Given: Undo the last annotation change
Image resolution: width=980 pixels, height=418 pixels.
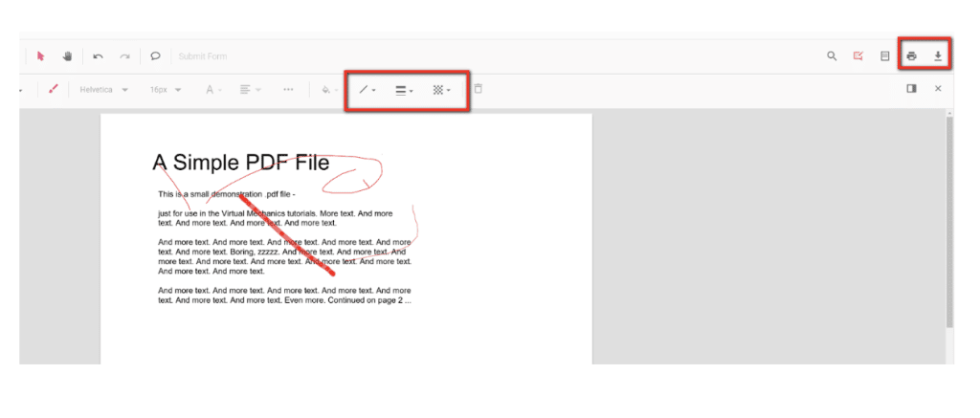Looking at the screenshot, I should [99, 56].
